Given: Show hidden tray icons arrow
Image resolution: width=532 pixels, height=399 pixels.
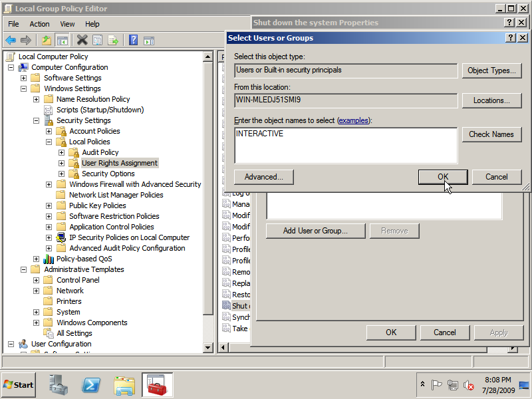Looking at the screenshot, I should pyautogui.click(x=422, y=384).
